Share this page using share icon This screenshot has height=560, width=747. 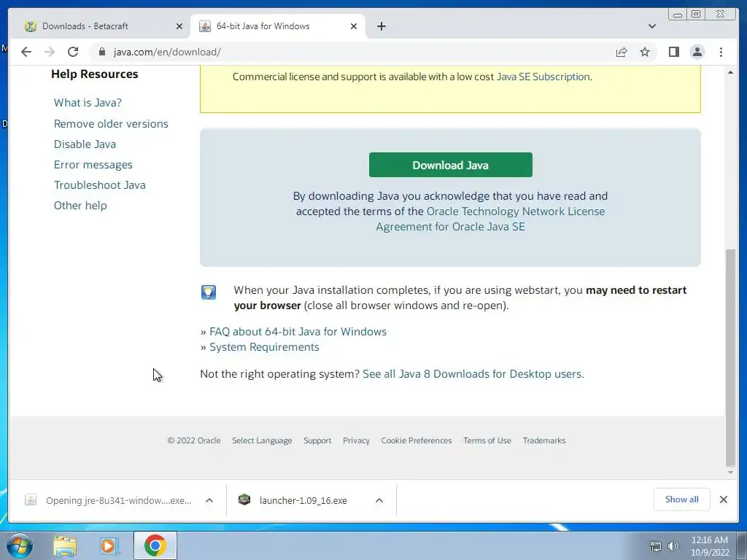622,52
